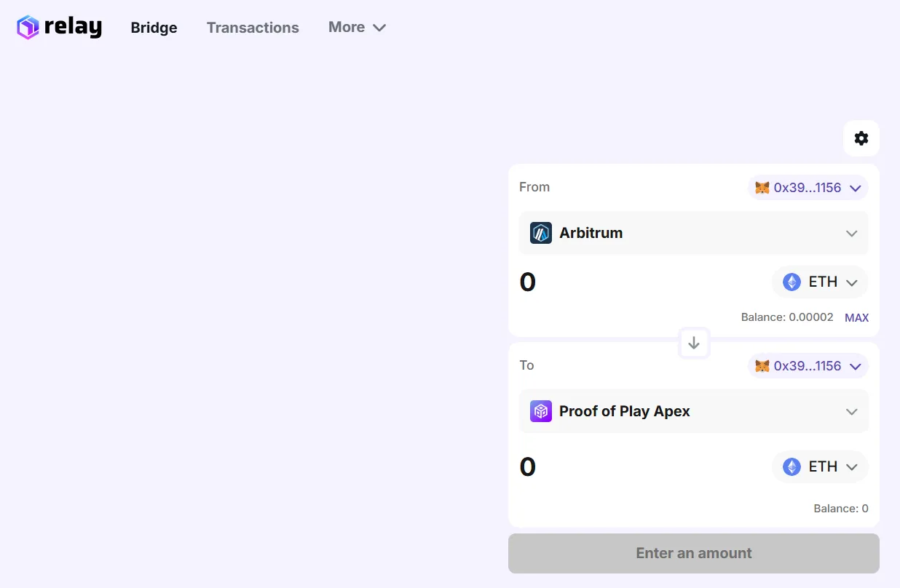
Task: Click the To label
Action: coord(526,365)
